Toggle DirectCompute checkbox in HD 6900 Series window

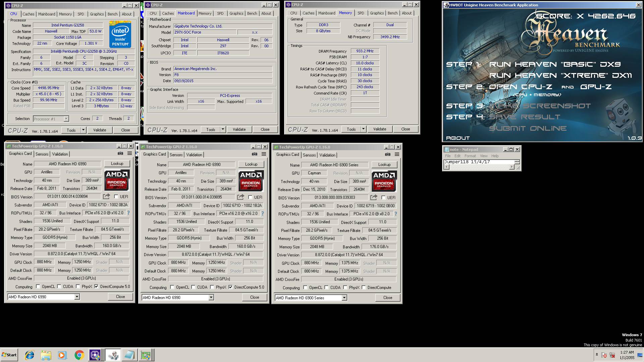point(364,287)
